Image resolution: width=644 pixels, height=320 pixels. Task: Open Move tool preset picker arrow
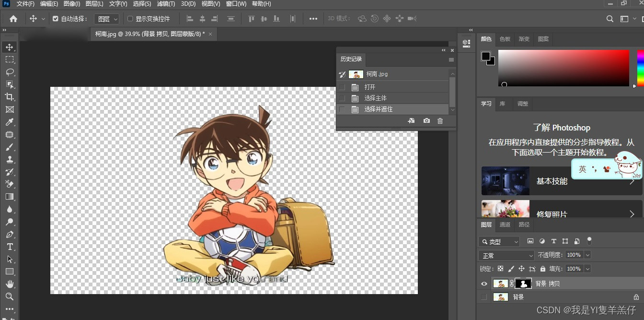[43, 19]
